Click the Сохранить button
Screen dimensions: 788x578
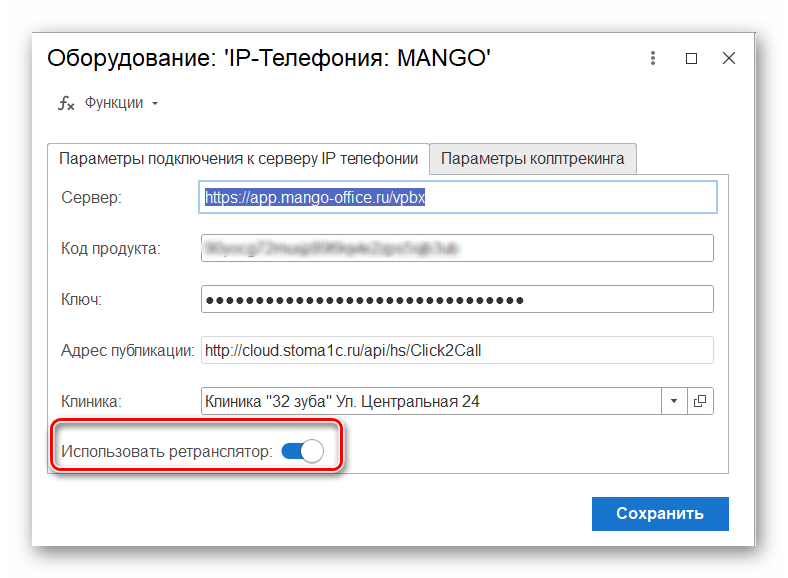660,514
